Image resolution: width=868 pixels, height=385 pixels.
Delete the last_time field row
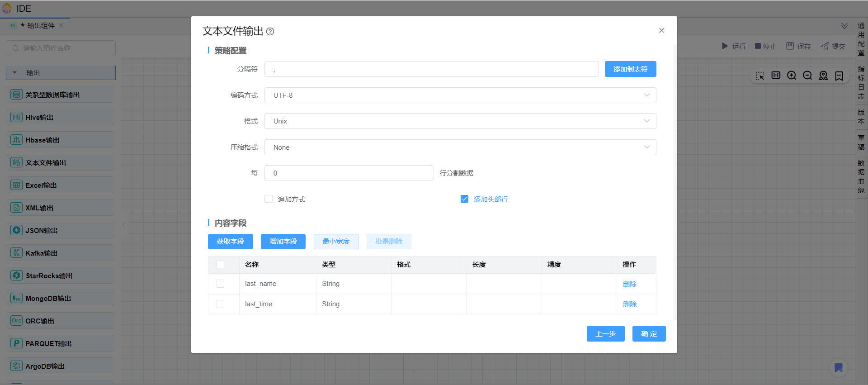coord(630,304)
